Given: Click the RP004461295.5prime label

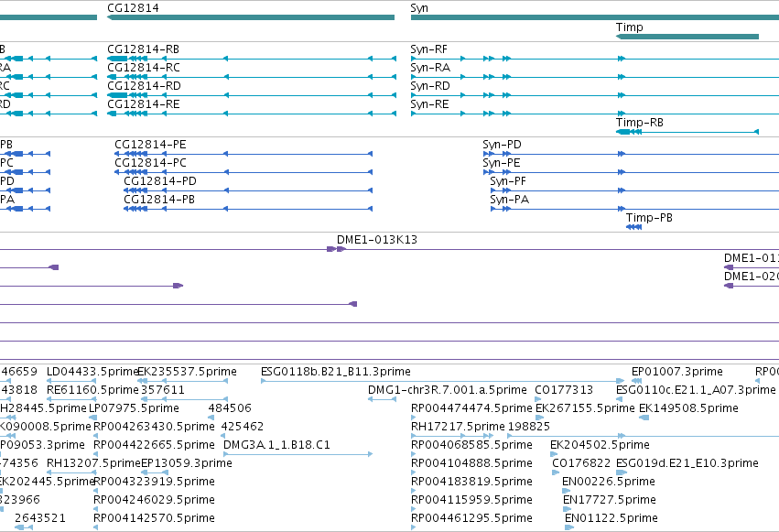Looking at the screenshot, I should 471,518.
